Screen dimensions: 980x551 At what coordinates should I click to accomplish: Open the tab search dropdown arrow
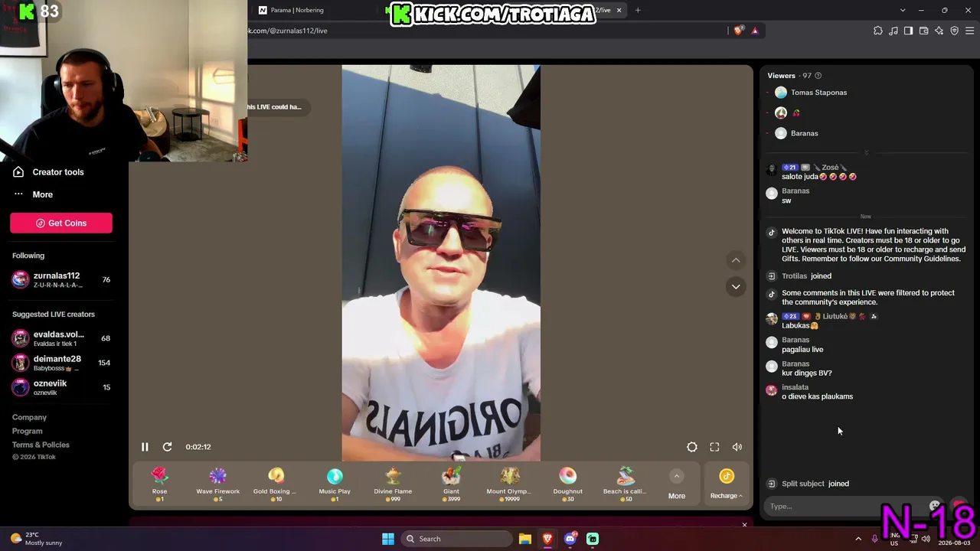point(903,10)
